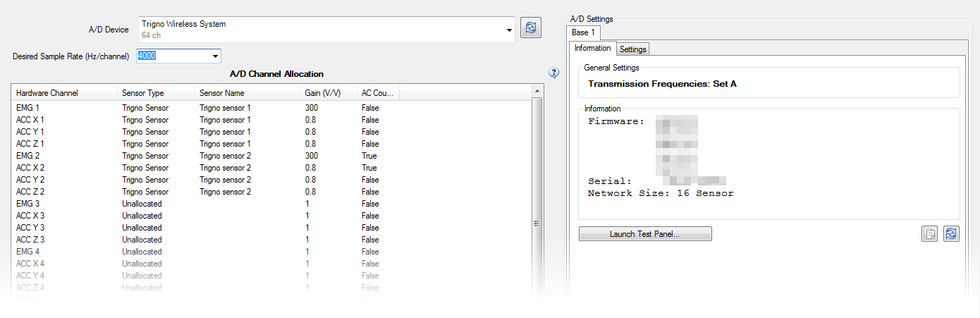Sort by Hardware Channel column header
This screenshot has height=318, width=980.
(x=64, y=93)
